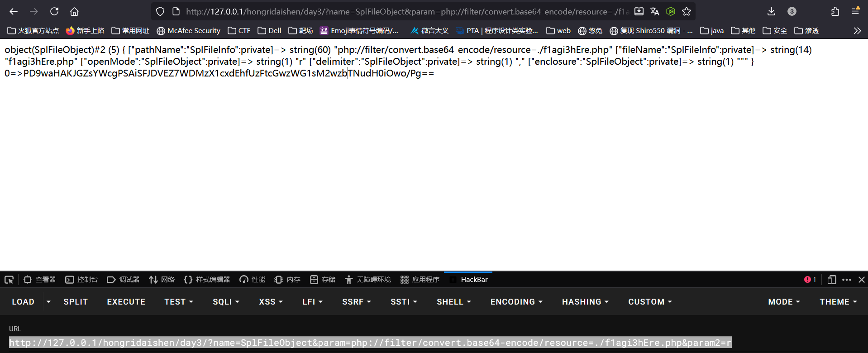868x353 pixels.
Task: Open the CTF bookmarks folder
Action: 239,31
